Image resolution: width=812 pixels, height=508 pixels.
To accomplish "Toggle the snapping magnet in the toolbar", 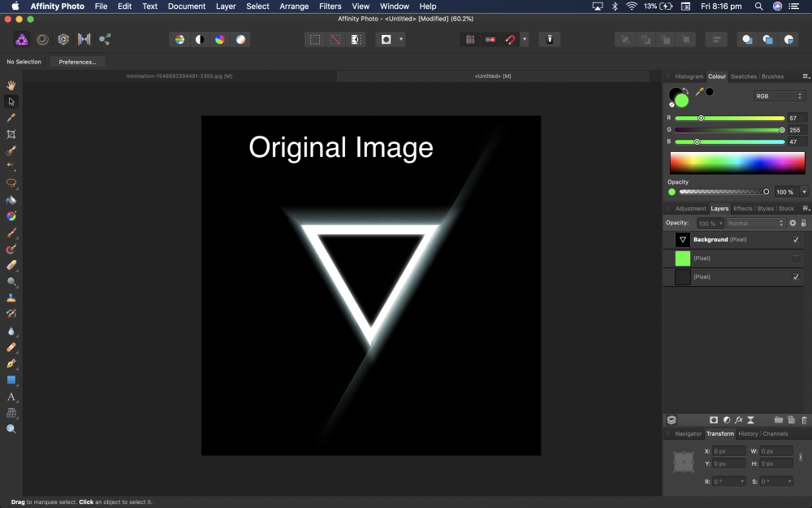I will coord(510,38).
